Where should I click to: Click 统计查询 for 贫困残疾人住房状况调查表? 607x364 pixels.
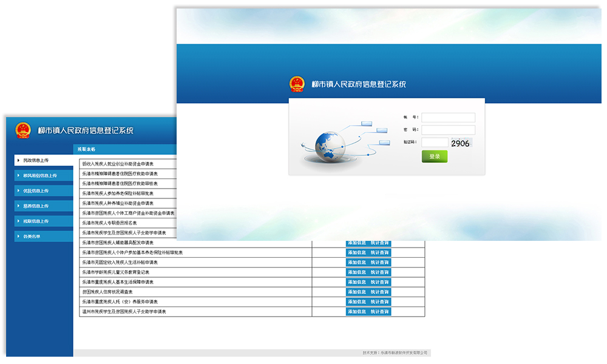pyautogui.click(x=379, y=292)
